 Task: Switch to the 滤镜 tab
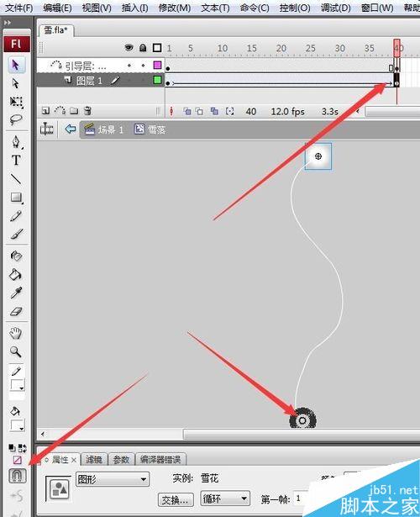[x=93, y=459]
